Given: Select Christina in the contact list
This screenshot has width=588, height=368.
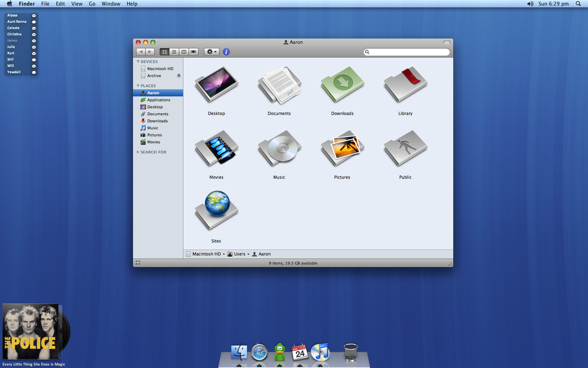Looking at the screenshot, I should [x=21, y=34].
